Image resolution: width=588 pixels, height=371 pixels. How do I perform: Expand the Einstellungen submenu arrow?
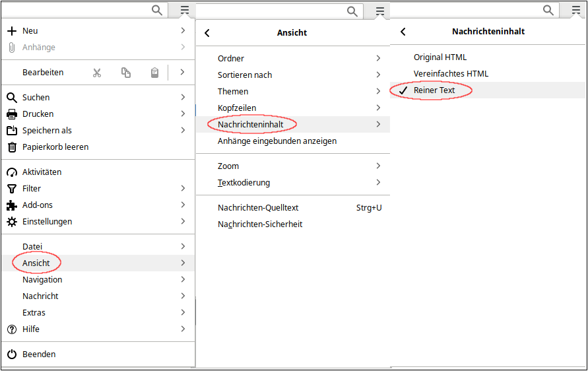[183, 221]
